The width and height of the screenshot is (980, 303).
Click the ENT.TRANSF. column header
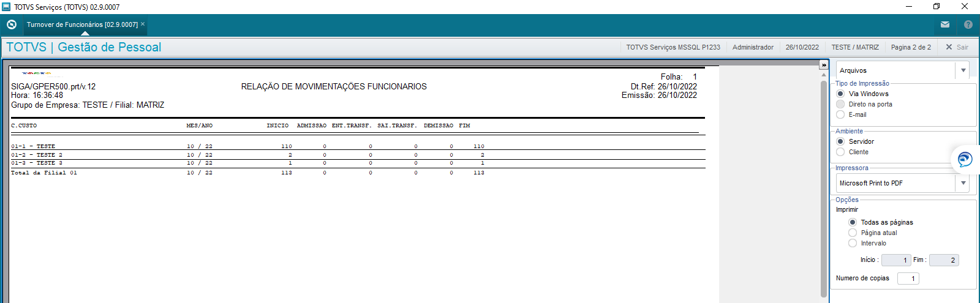[x=352, y=125]
